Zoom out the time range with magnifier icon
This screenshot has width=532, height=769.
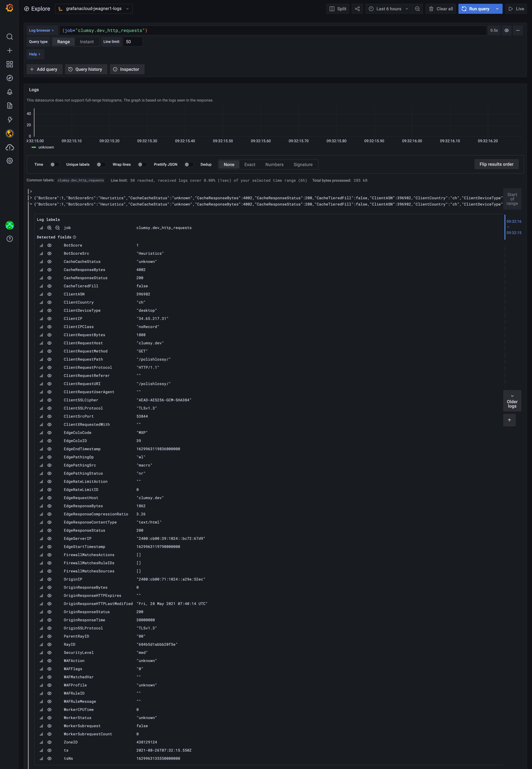(418, 9)
